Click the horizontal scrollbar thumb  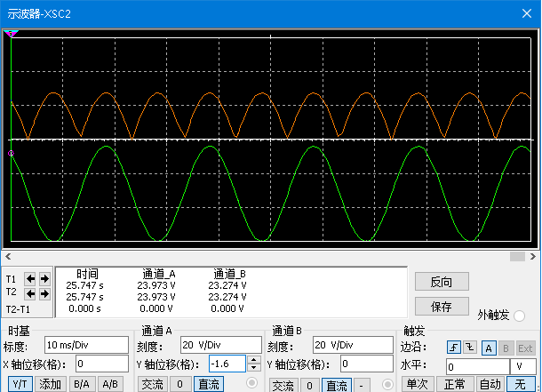pyautogui.click(x=517, y=257)
